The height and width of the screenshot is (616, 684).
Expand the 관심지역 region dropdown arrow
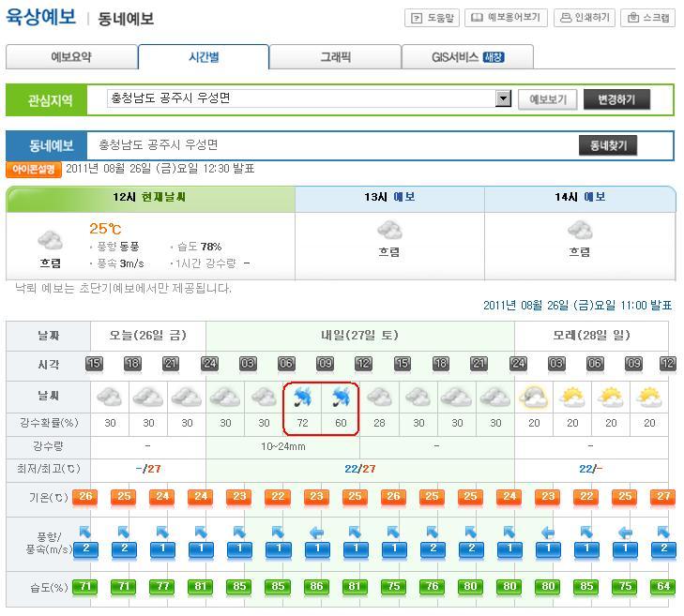coord(504,98)
